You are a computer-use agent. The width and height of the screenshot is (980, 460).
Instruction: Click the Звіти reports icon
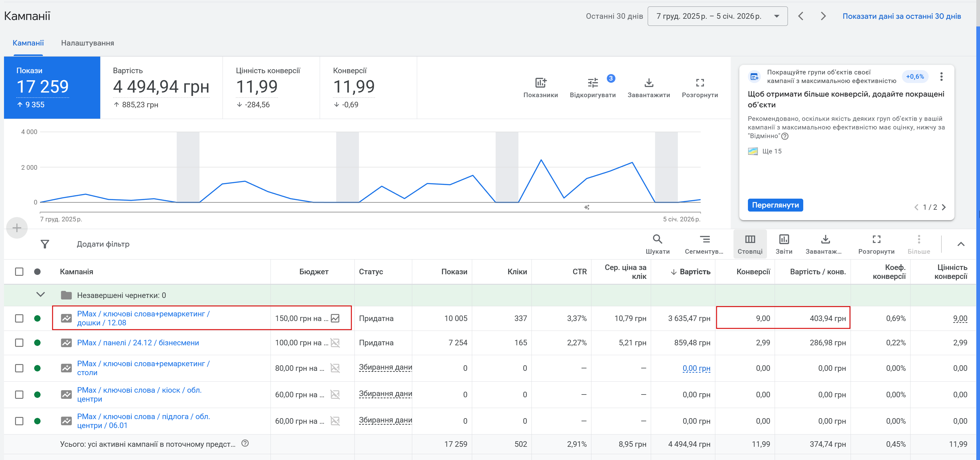coord(784,239)
